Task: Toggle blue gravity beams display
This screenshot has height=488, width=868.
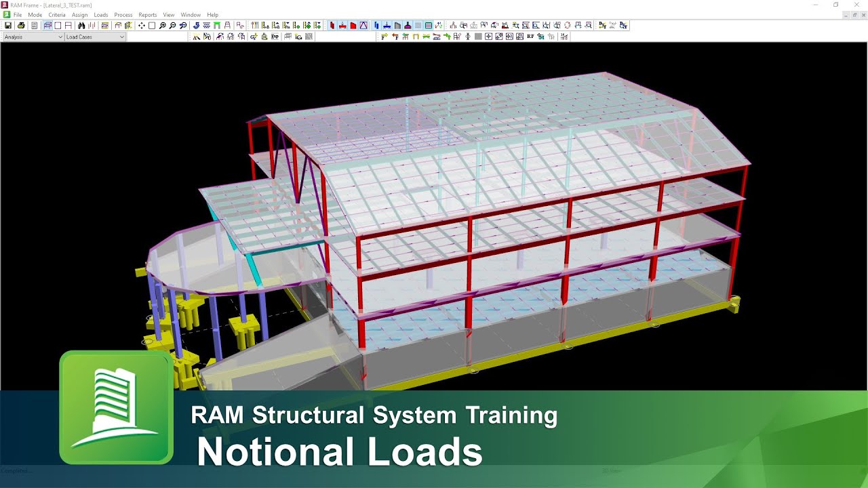Action: [387, 25]
